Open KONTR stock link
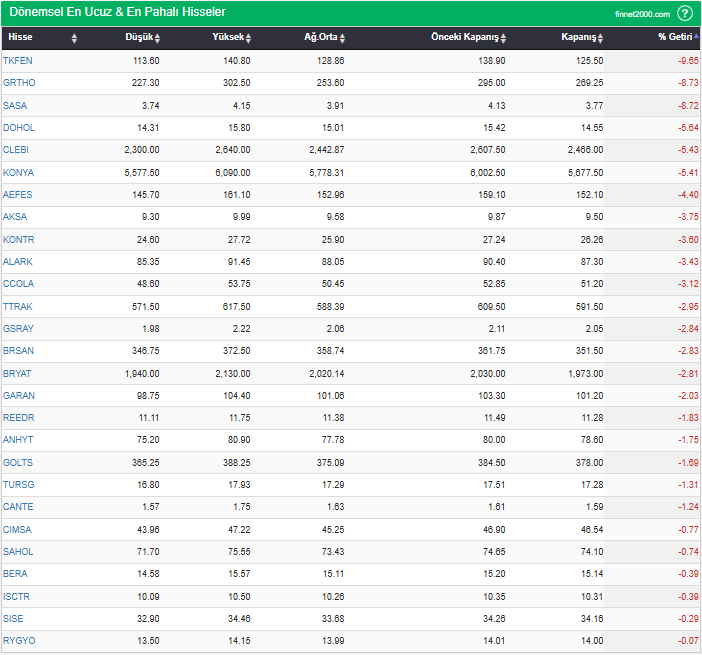Image resolution: width=702 pixels, height=655 pixels. 18,240
